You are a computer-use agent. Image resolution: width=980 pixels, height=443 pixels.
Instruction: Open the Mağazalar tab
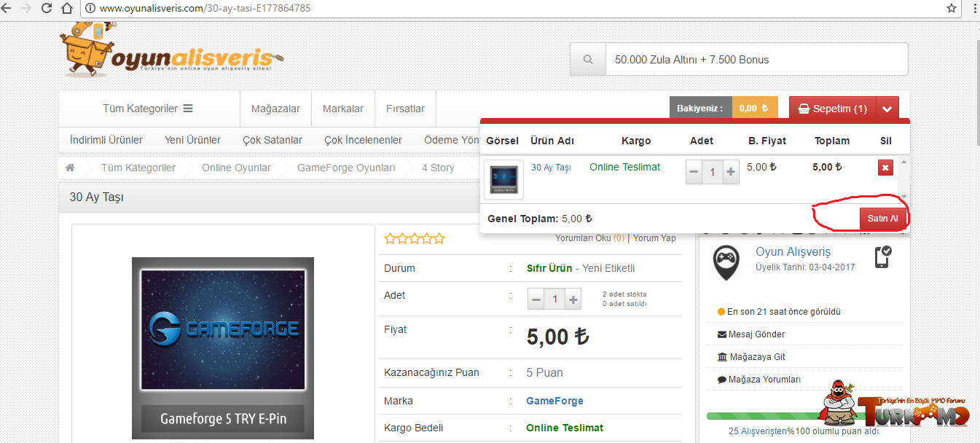click(x=275, y=109)
